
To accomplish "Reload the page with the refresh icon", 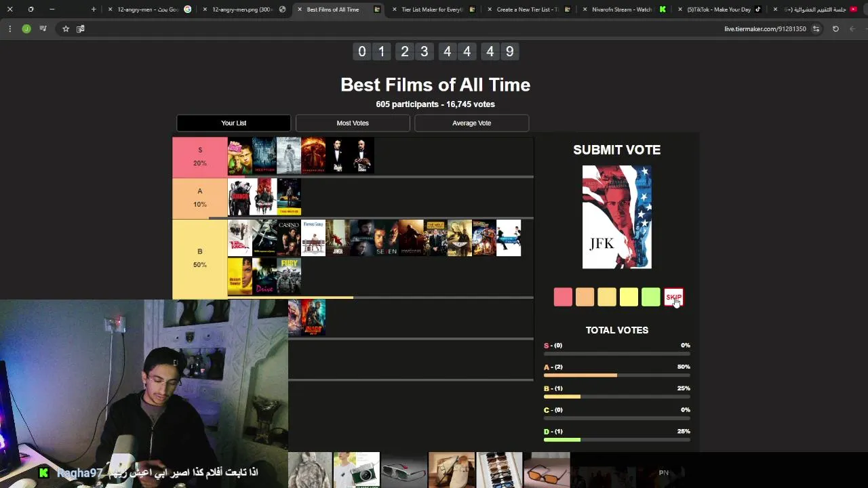I will [x=835, y=28].
